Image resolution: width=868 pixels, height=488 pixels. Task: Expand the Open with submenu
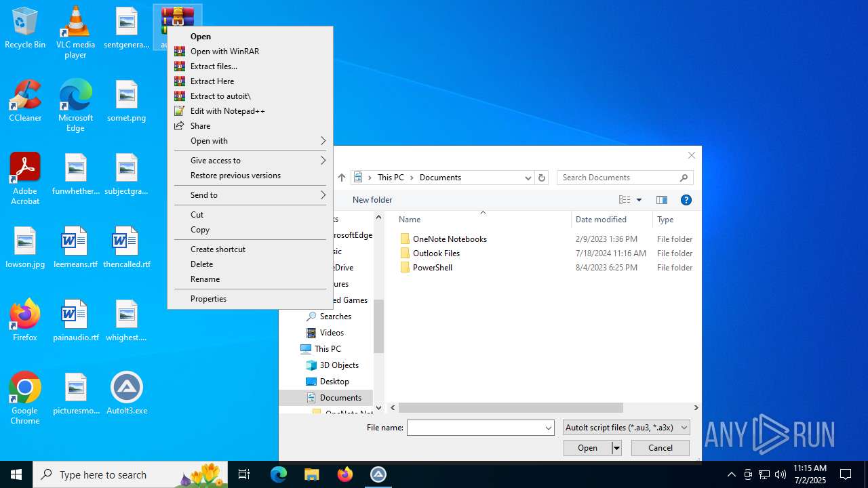point(250,141)
